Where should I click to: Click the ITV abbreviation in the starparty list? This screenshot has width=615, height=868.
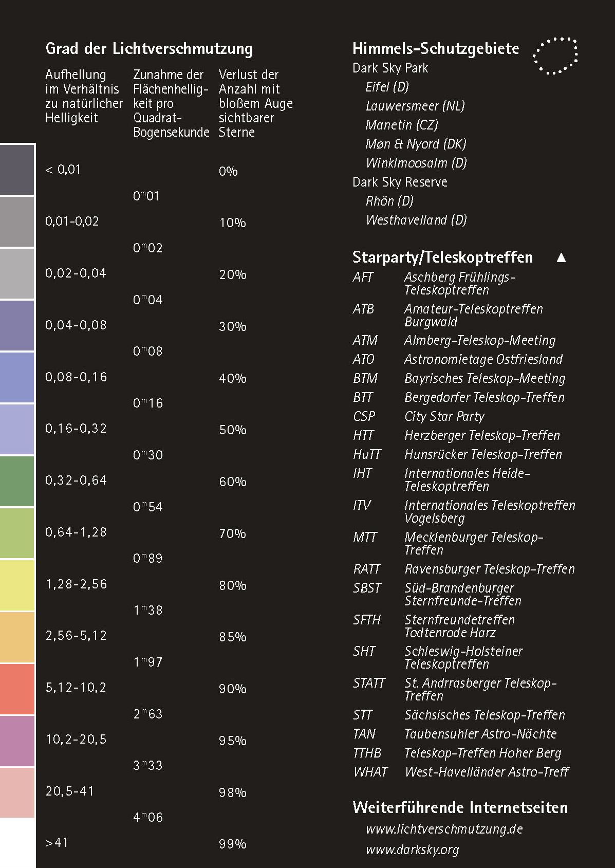point(362,505)
